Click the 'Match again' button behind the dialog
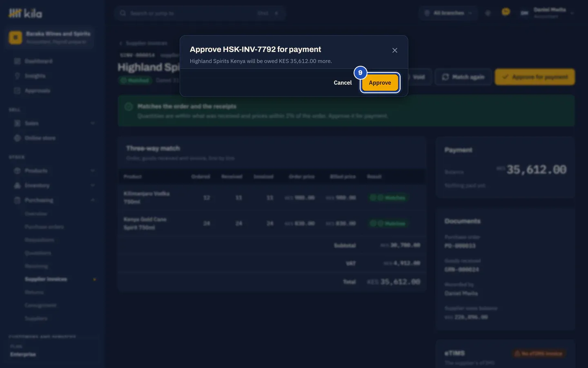The height and width of the screenshot is (368, 588). 463,77
